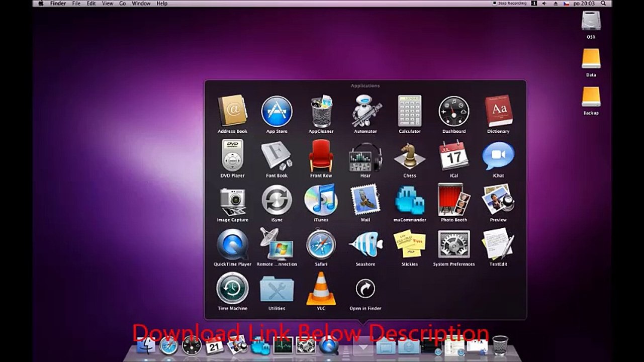Image resolution: width=644 pixels, height=362 pixels.
Task: Launch VLC traffic cone icon
Action: point(321,288)
